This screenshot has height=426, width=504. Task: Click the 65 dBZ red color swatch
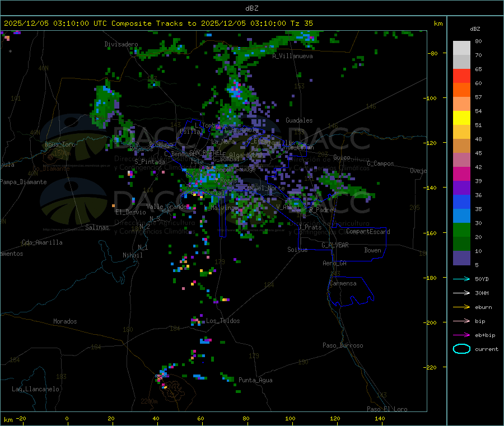(x=461, y=76)
